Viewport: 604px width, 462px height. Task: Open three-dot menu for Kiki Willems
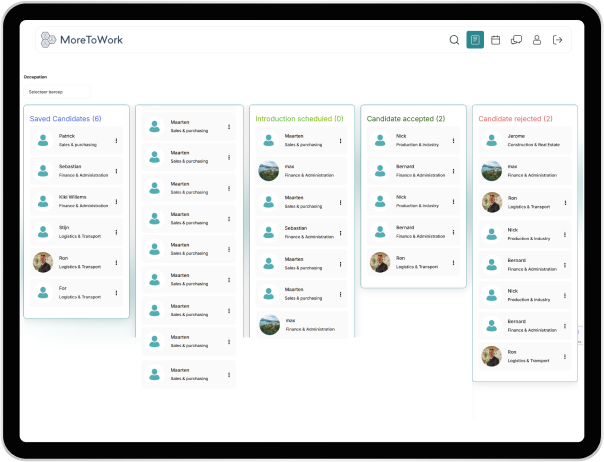coord(117,201)
